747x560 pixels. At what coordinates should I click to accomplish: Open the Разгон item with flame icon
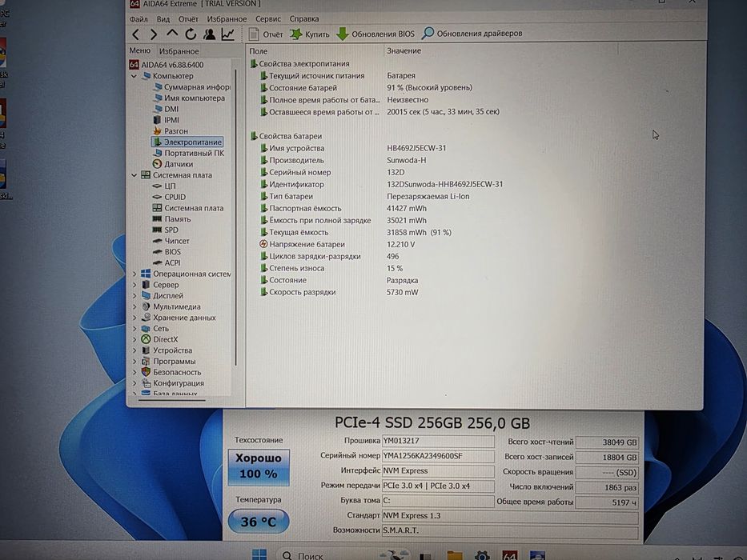[x=171, y=131]
